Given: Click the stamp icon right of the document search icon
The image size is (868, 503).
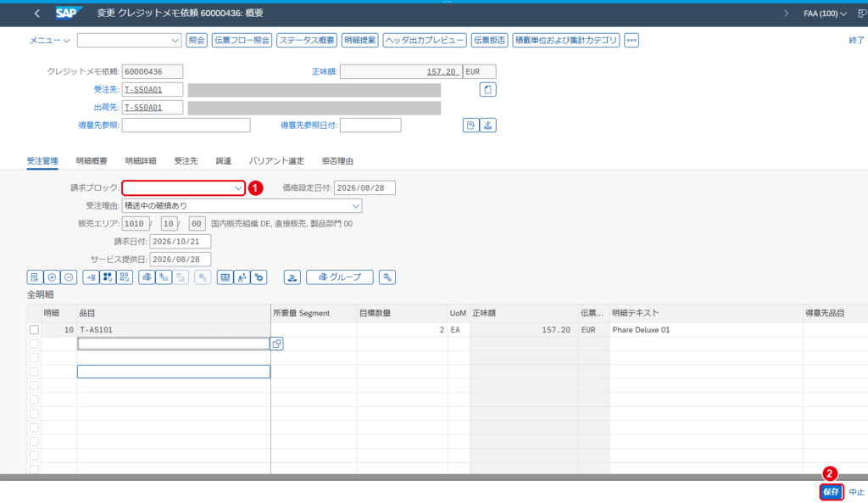Looking at the screenshot, I should (487, 126).
